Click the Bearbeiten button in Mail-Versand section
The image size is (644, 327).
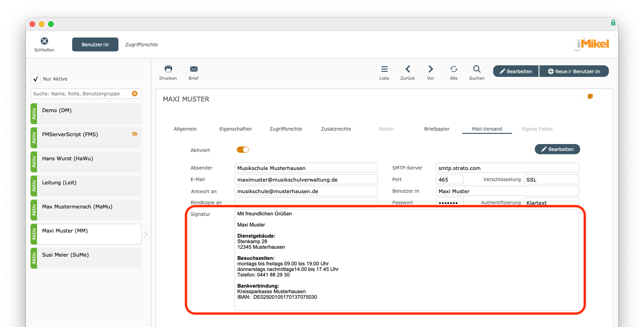point(557,149)
